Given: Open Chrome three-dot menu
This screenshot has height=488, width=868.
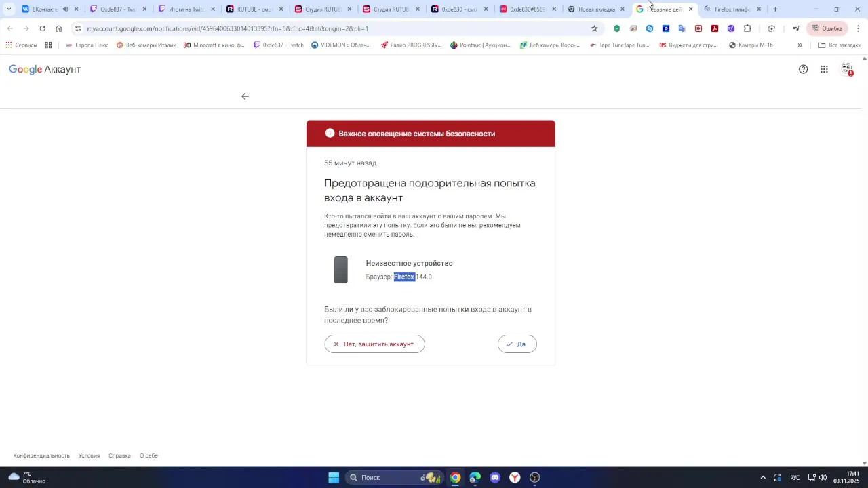Looking at the screenshot, I should [858, 28].
